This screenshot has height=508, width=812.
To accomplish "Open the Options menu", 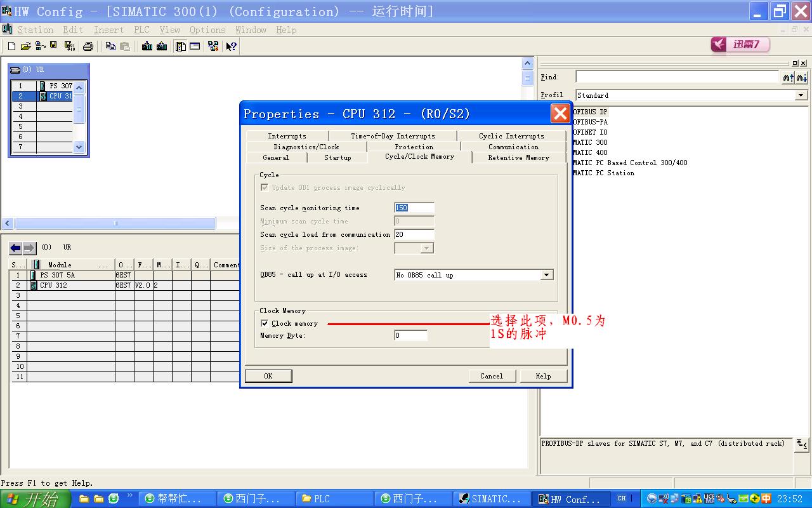I will (207, 30).
